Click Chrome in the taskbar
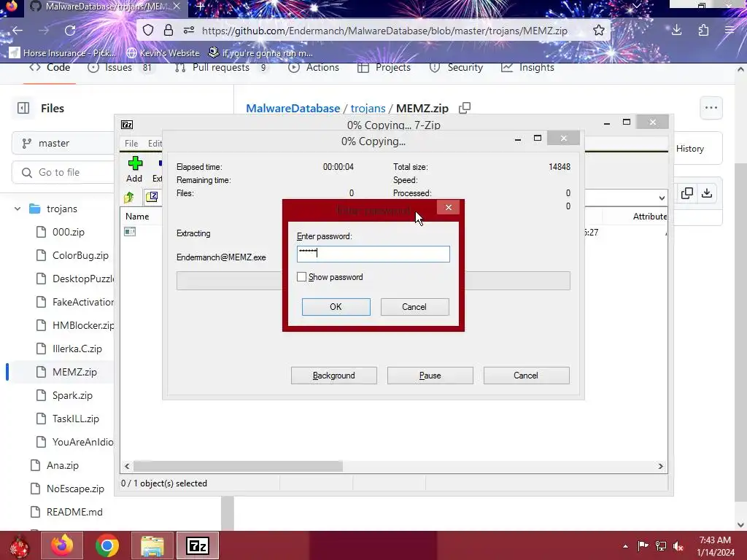The height and width of the screenshot is (560, 747). [107, 545]
